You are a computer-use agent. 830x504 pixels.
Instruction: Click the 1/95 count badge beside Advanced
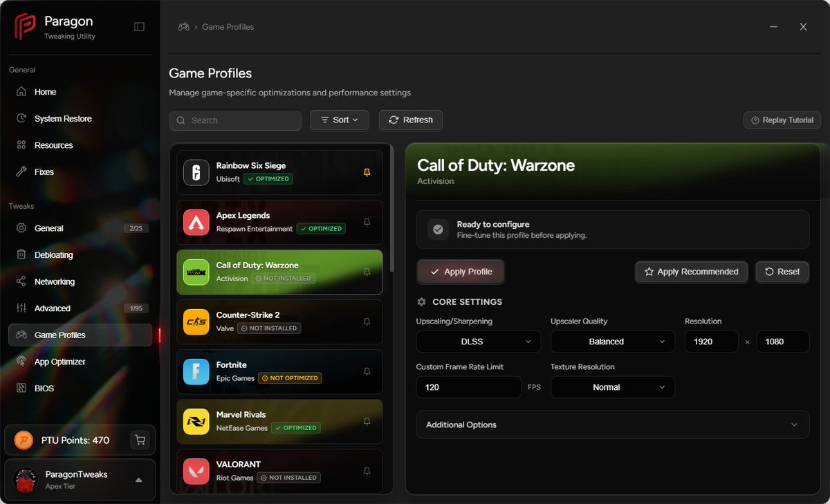(136, 308)
